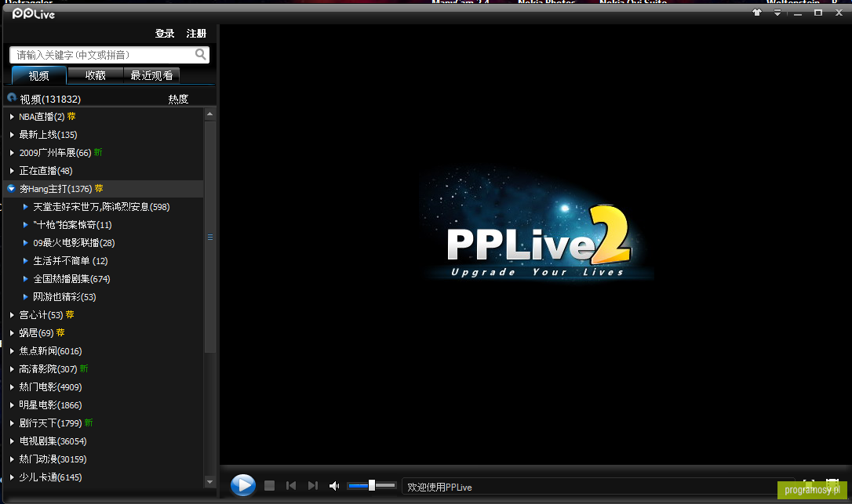Expand the 09最火电影联播(28) subcategory
This screenshot has width=852, height=504.
pos(26,243)
